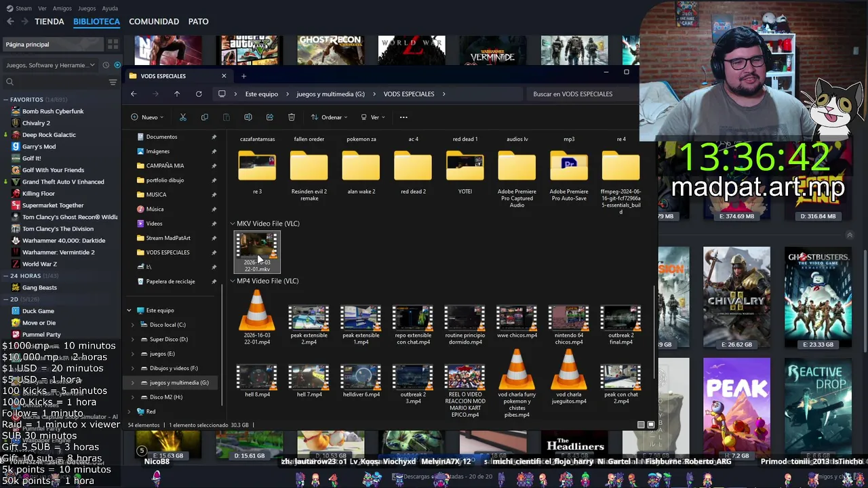Click the Buscar en VODS ESPECIALES field
Viewport: 868px width, 488px height.
(582, 94)
